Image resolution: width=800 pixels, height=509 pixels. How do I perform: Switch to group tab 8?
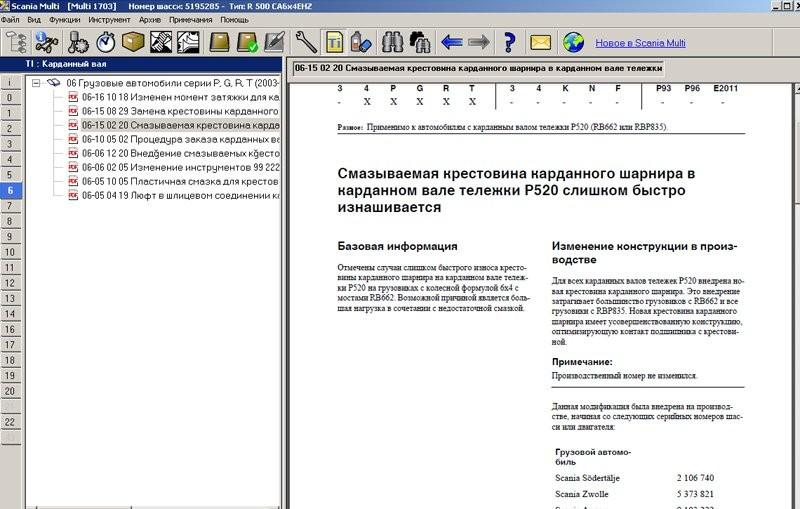click(x=10, y=221)
